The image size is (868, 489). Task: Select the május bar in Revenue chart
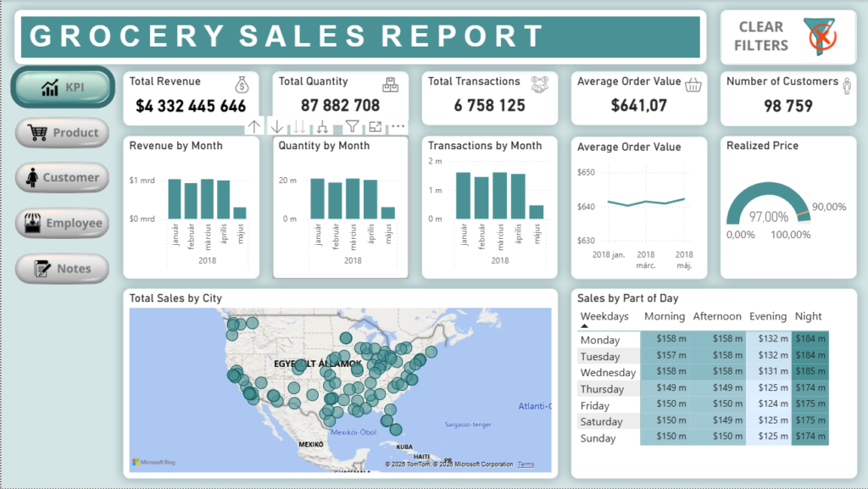[x=240, y=213]
